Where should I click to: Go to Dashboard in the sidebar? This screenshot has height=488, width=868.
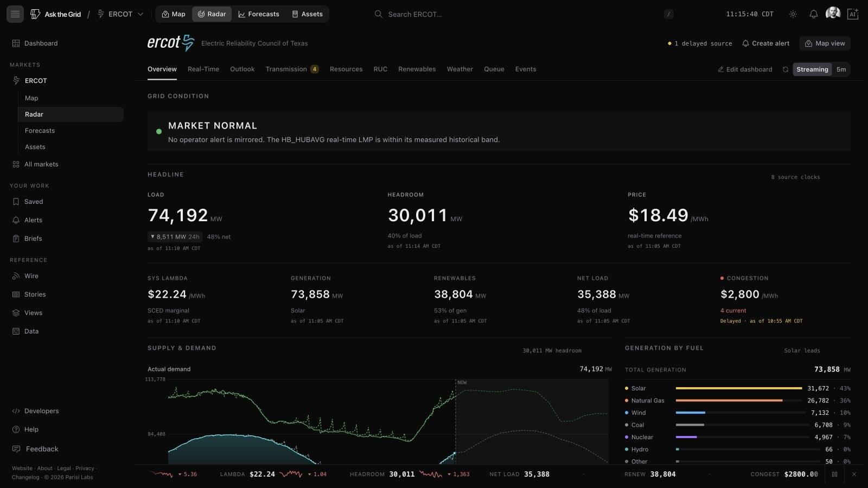point(35,43)
